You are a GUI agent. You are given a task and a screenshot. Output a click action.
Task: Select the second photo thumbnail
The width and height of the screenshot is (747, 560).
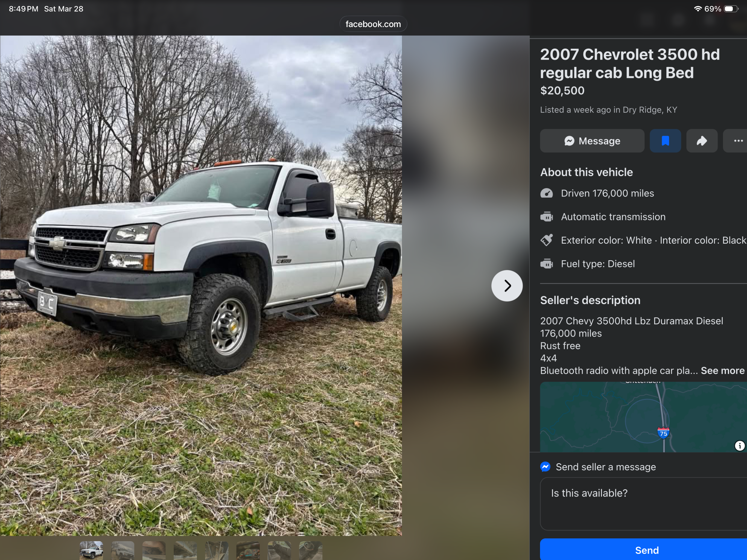[122, 550]
